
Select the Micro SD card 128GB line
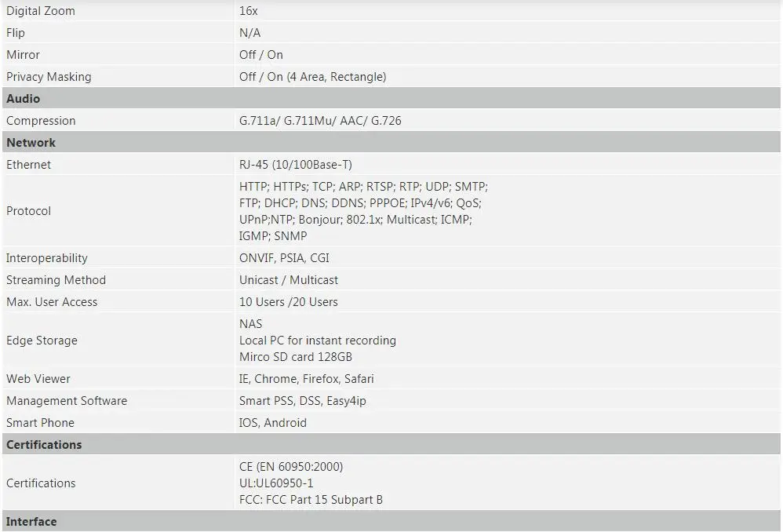click(x=296, y=357)
